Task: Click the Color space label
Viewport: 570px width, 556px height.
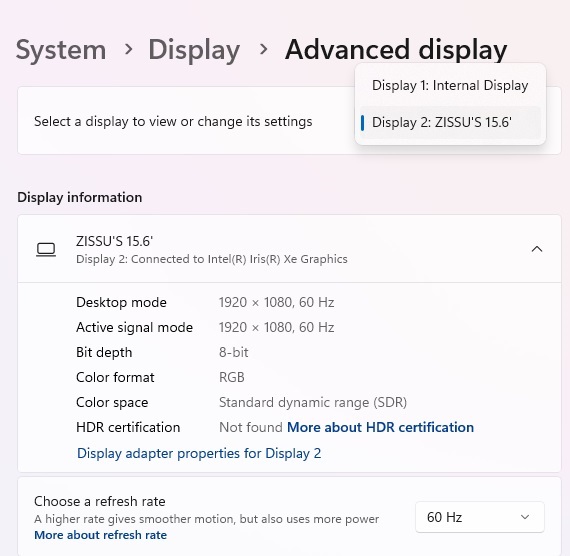Action: pos(112,403)
